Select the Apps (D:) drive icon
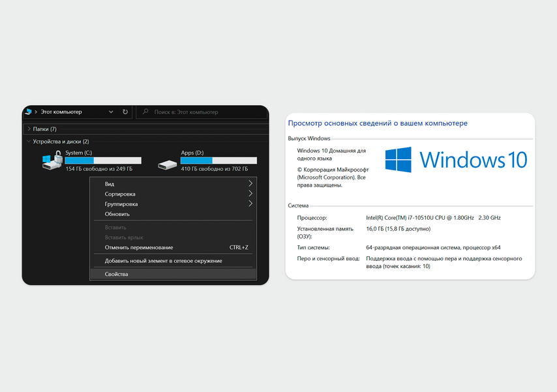557x392 pixels. click(x=168, y=164)
